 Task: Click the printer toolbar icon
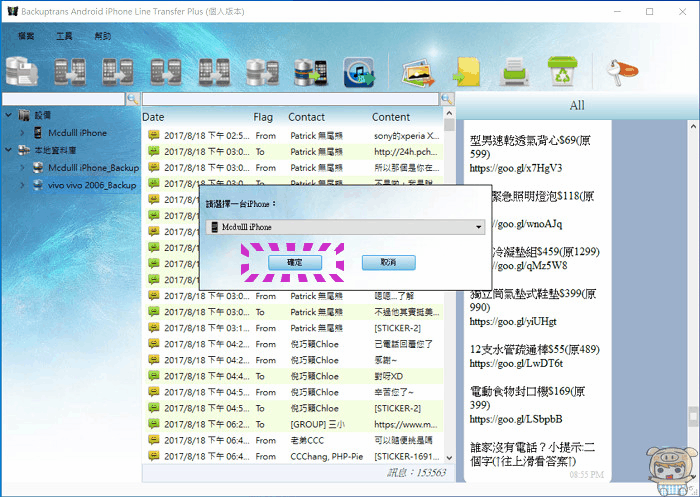point(515,72)
